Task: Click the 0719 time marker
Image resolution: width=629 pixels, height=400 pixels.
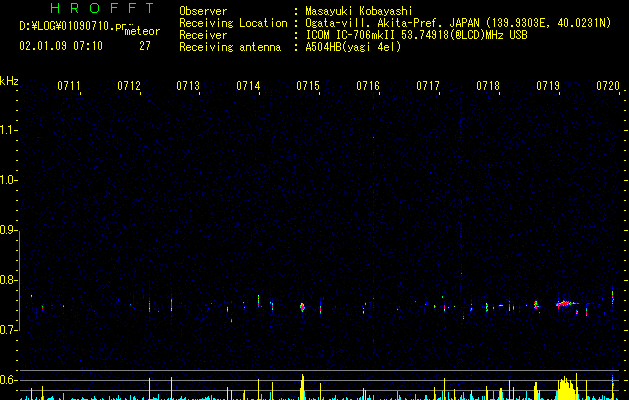Action: [548, 86]
